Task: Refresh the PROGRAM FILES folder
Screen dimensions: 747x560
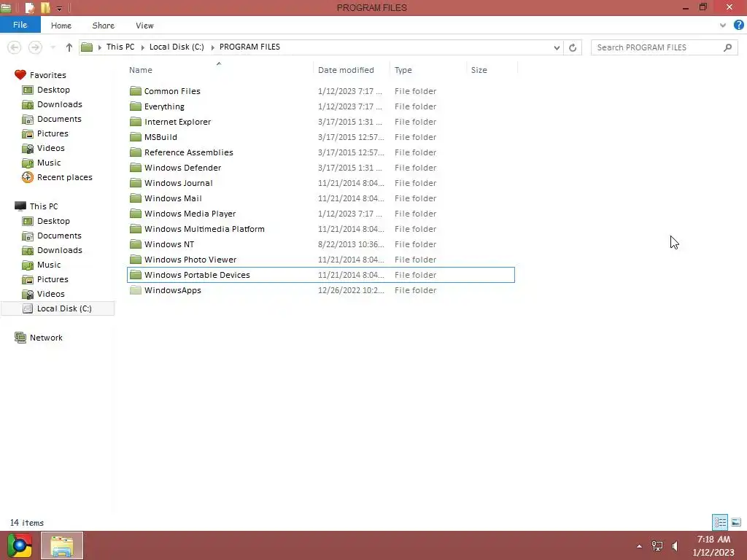Action: pyautogui.click(x=573, y=47)
